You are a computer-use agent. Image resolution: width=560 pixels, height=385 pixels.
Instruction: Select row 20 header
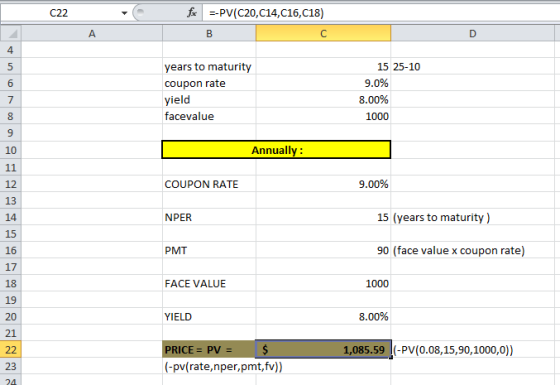click(x=11, y=316)
